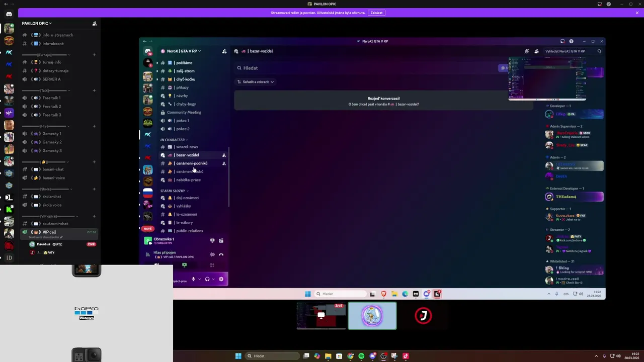Open banáni-chat channel
Image resolution: width=644 pixels, height=362 pixels.
[x=59, y=169]
